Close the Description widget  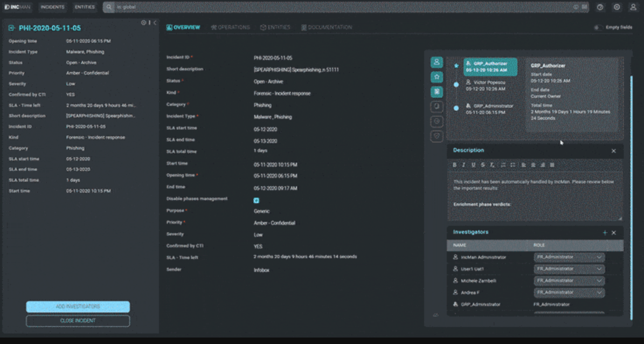pyautogui.click(x=614, y=151)
